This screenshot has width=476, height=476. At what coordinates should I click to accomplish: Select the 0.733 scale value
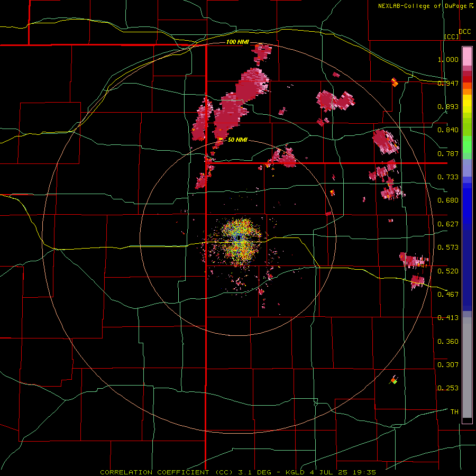click(x=448, y=177)
